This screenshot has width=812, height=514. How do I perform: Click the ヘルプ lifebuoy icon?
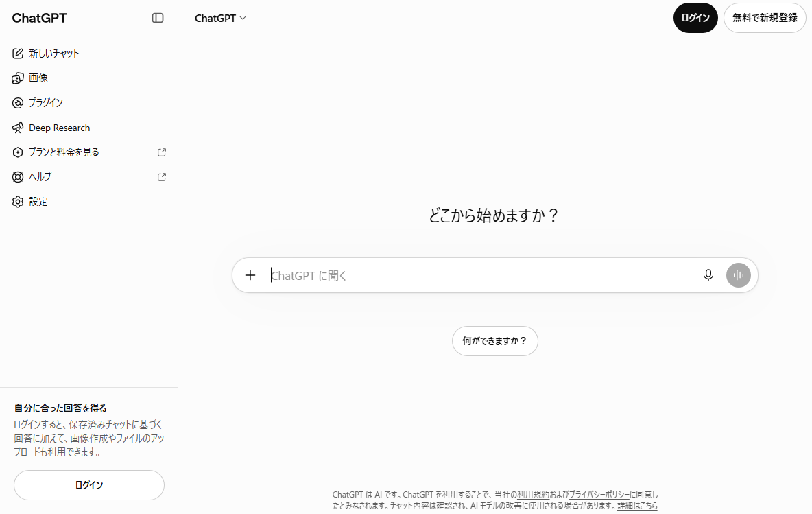(18, 177)
